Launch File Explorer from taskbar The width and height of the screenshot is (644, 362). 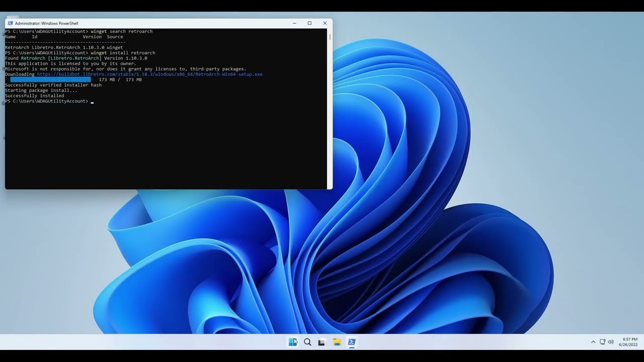(337, 342)
